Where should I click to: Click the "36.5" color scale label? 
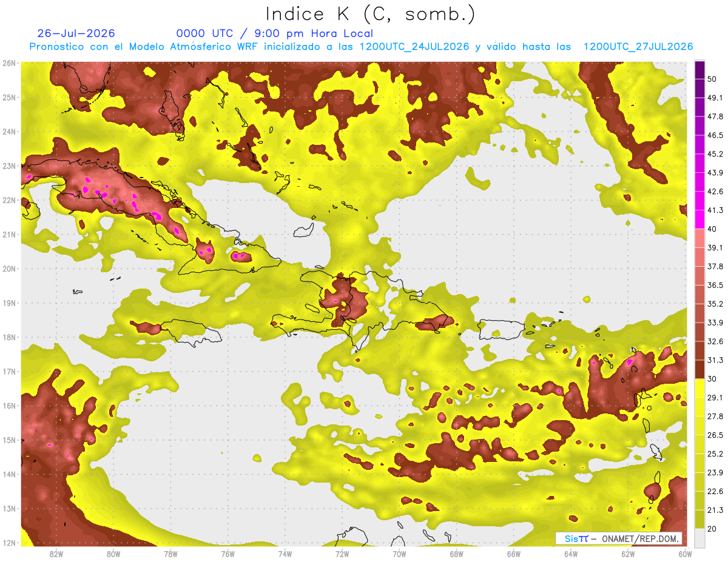click(715, 285)
